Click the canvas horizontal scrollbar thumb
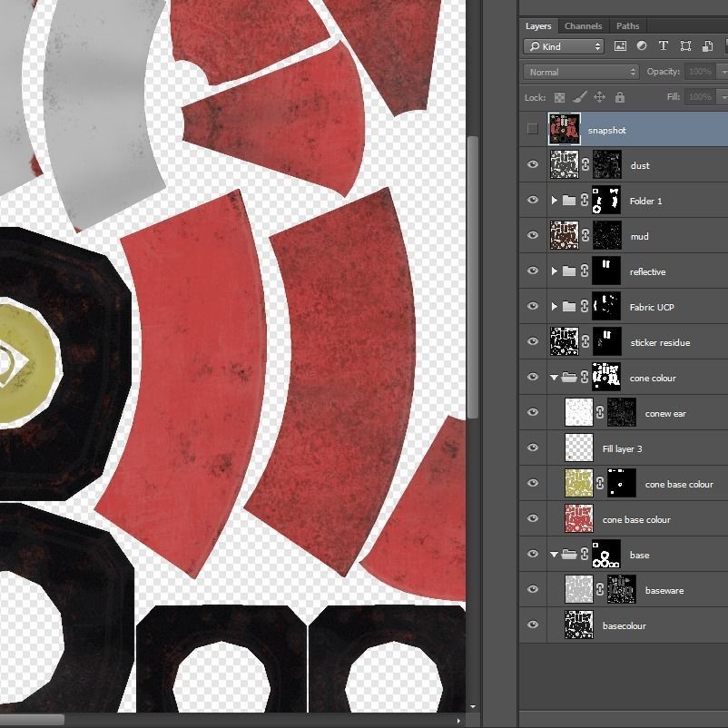 pyautogui.click(x=32, y=720)
